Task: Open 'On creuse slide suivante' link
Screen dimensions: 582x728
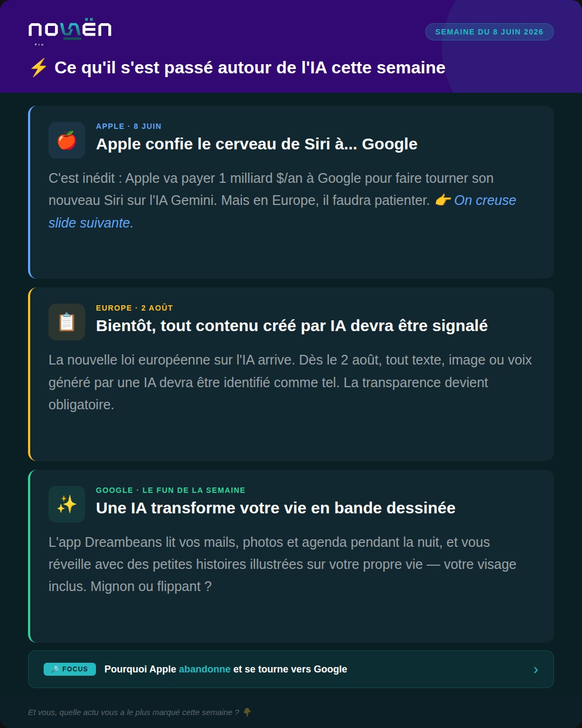Action: click(x=282, y=211)
